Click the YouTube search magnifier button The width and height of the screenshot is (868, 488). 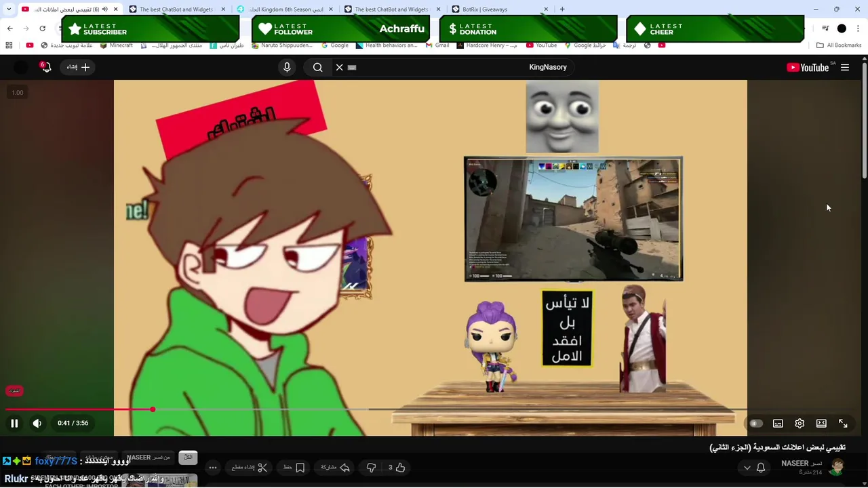317,67
